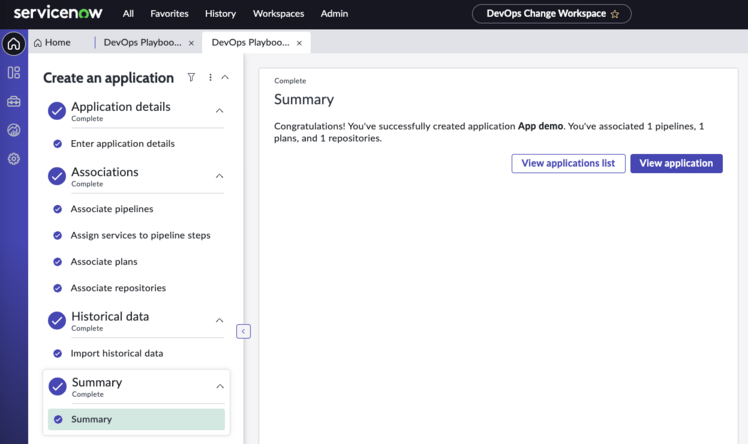Click the Associations heading
The image size is (748, 444).
[104, 172]
